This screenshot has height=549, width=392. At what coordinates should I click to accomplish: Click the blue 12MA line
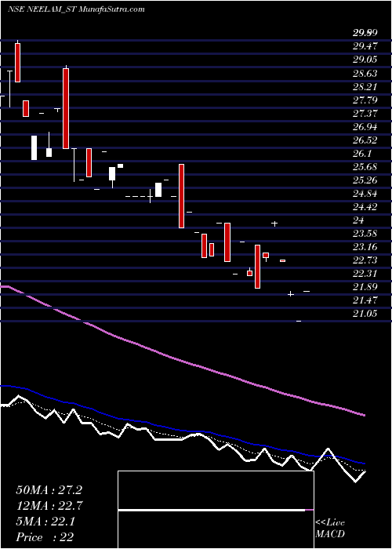[182, 430]
